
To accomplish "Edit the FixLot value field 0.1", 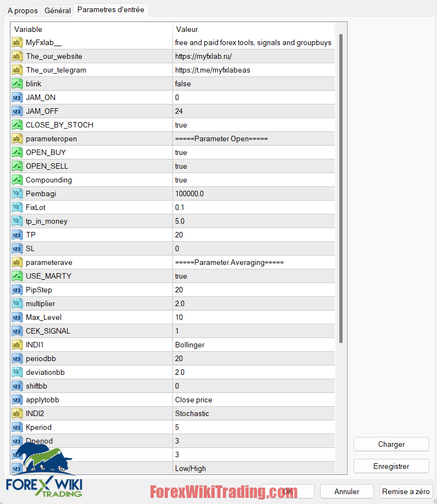I will click(253, 207).
